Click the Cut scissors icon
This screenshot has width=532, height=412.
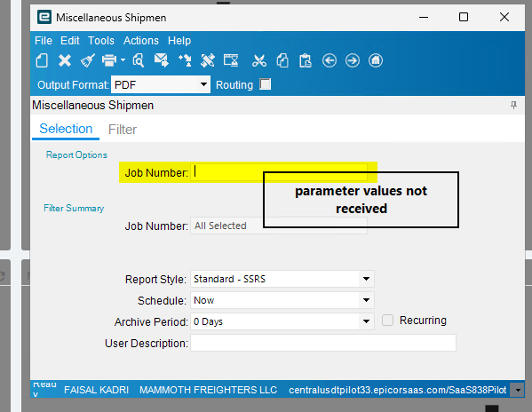(x=258, y=61)
